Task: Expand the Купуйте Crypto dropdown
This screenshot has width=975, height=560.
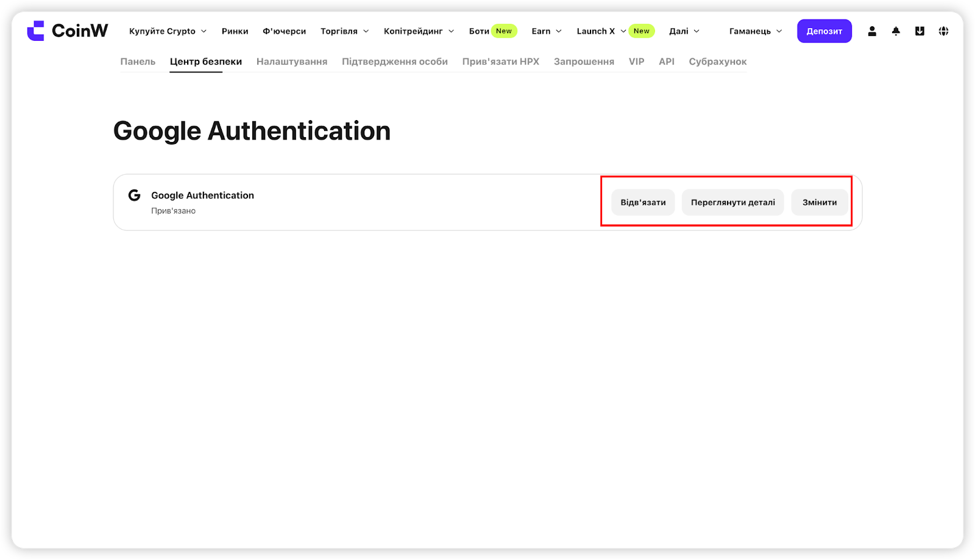Action: (168, 31)
